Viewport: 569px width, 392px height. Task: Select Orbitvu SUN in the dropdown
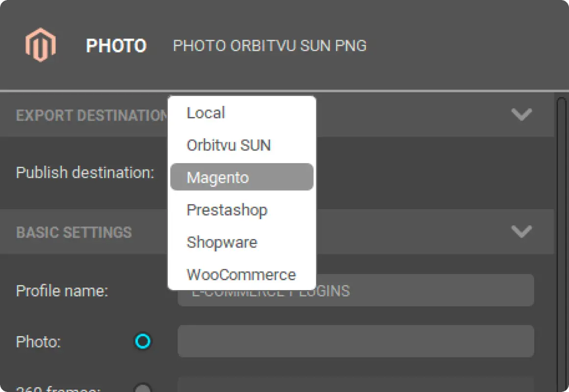click(229, 145)
